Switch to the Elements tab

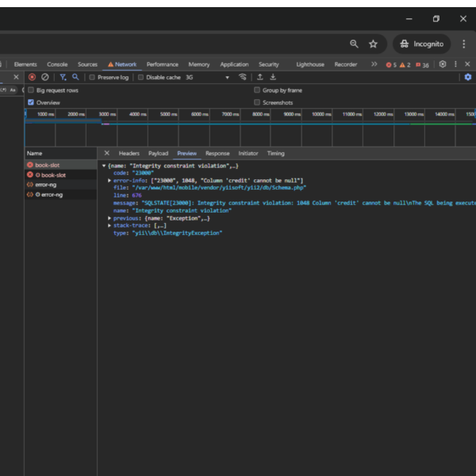[25, 64]
